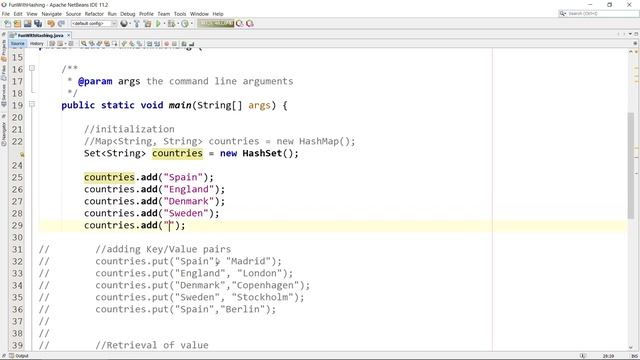Screen dimensions: 640x360
Task: Click the Comment editor toolbar icon
Action: point(184,43)
